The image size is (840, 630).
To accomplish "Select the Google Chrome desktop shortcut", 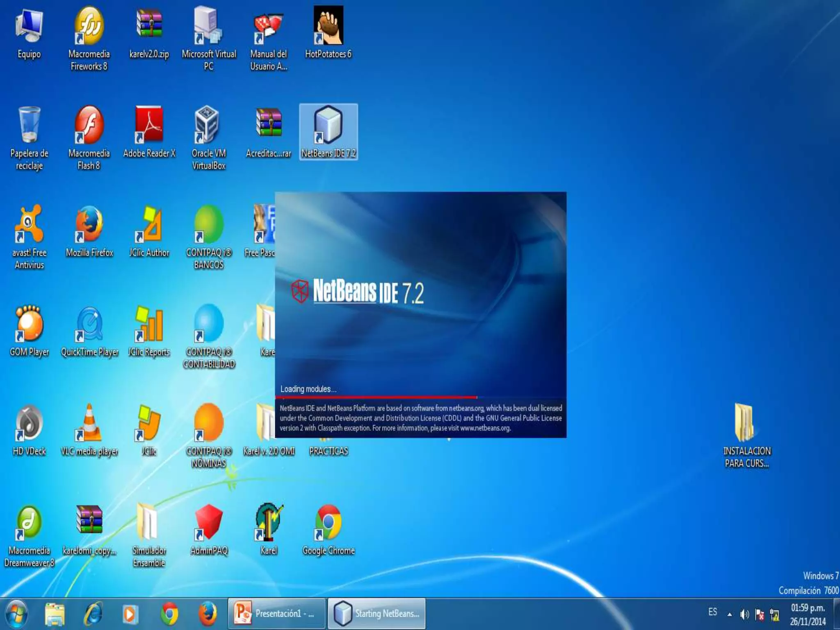I will (x=328, y=523).
